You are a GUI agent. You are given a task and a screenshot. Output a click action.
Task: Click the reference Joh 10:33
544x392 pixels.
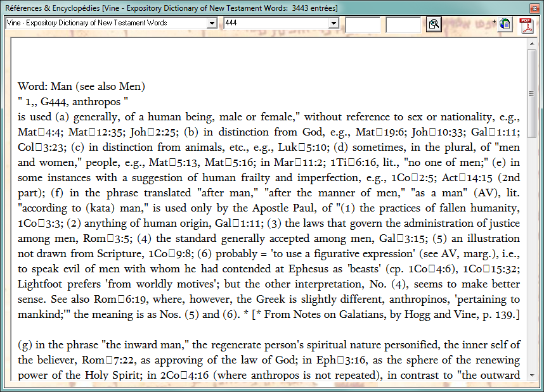coord(439,132)
